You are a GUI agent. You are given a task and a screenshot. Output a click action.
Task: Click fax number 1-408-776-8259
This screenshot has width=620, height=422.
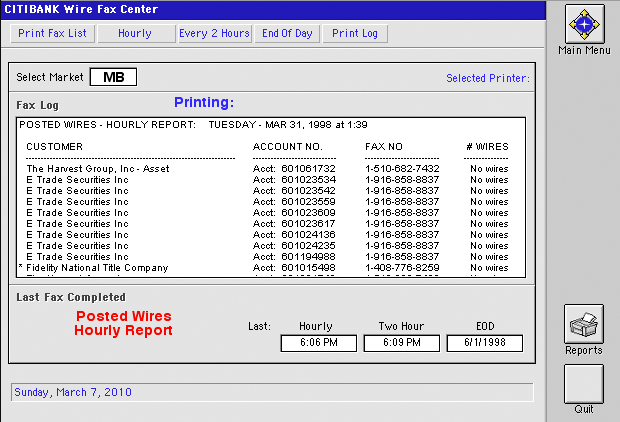coord(402,268)
